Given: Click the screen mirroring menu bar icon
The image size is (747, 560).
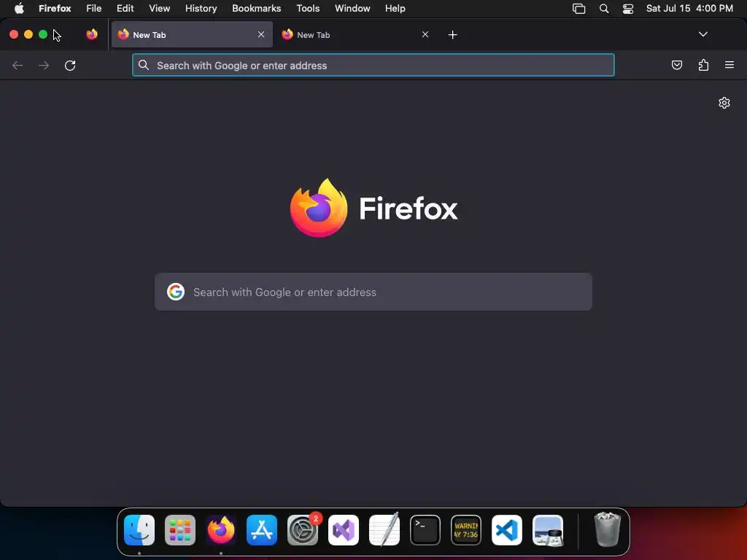Looking at the screenshot, I should tap(578, 9).
